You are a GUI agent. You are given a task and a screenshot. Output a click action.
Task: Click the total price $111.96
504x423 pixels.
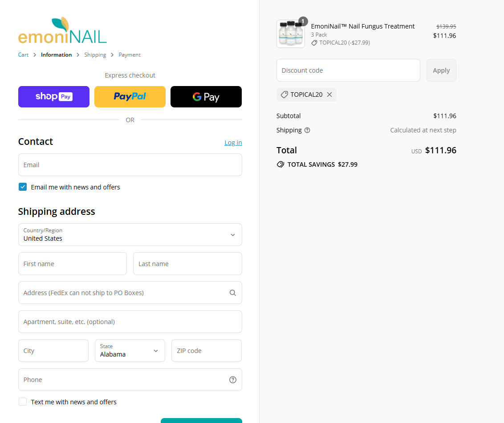pyautogui.click(x=441, y=150)
